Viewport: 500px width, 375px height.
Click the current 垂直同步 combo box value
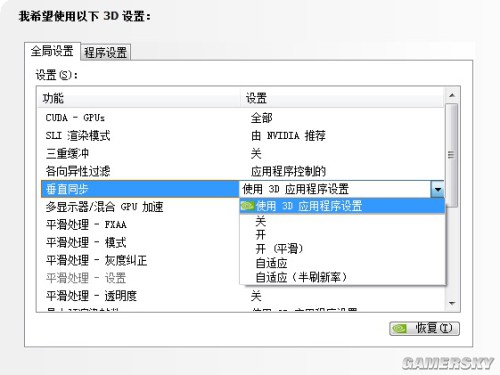(335, 189)
